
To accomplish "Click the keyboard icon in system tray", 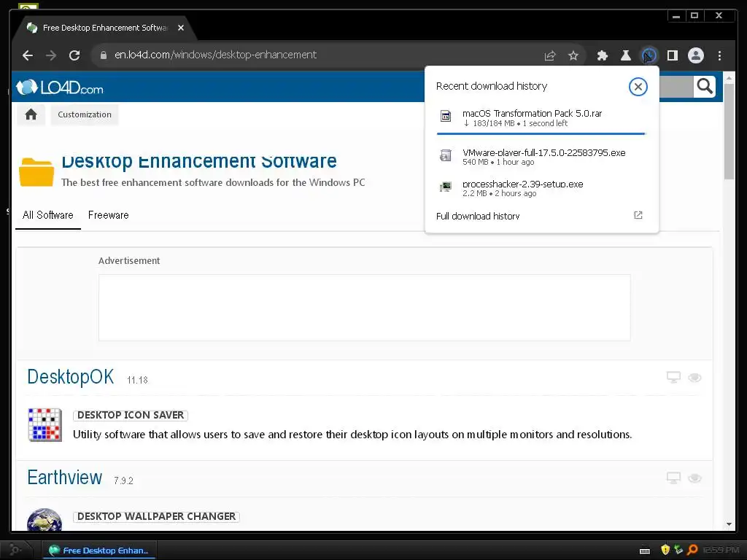I will coord(645,551).
